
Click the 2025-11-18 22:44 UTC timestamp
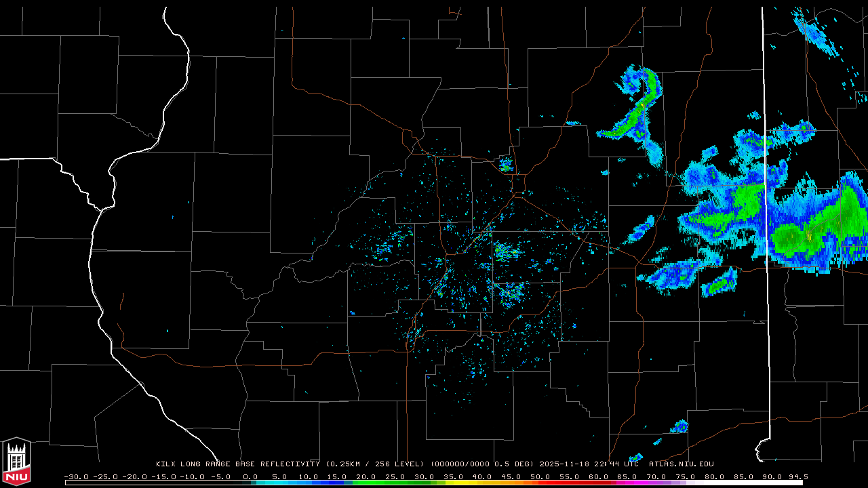point(589,464)
